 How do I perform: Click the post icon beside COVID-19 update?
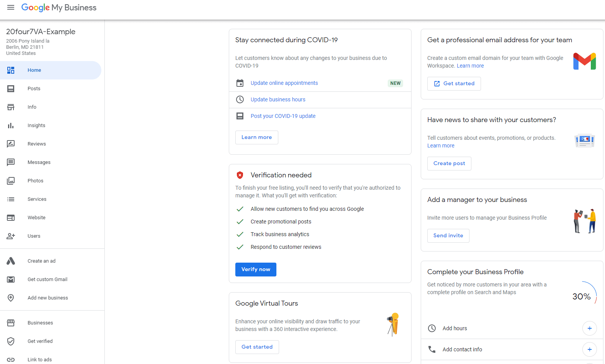coord(240,116)
